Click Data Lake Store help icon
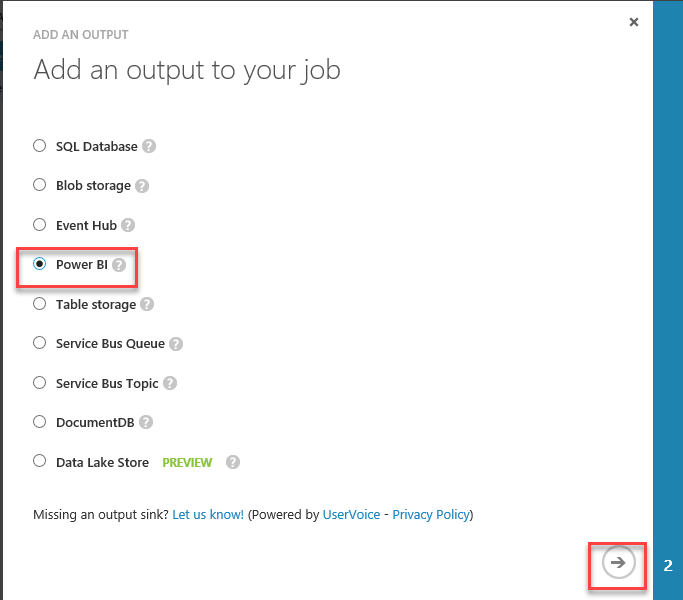The image size is (683, 600). coord(233,462)
